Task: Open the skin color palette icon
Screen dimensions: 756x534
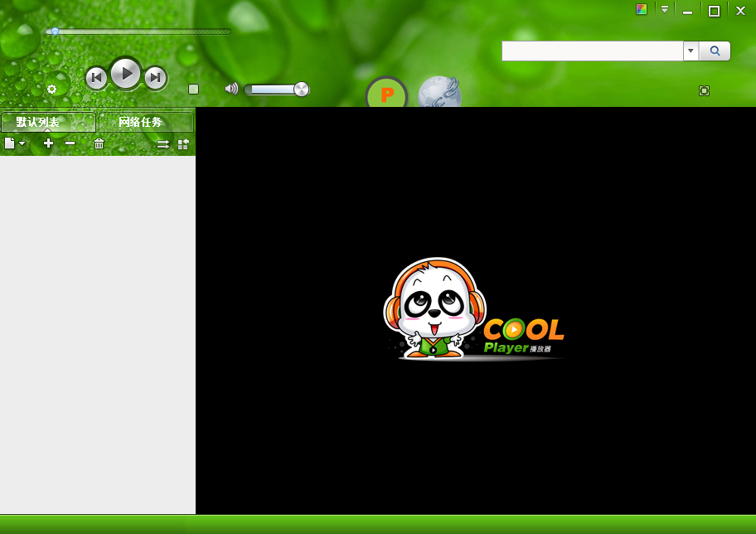Action: point(642,9)
